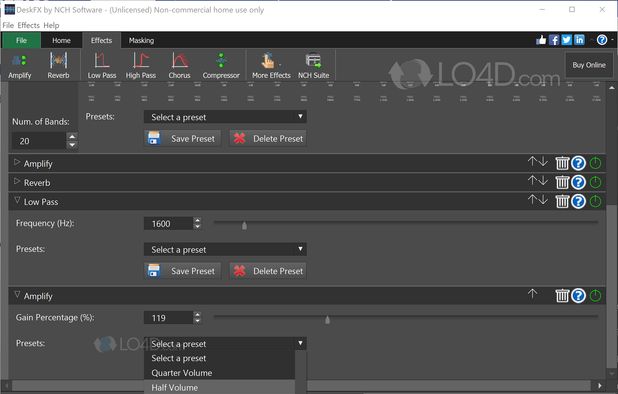
Task: Click the horizontal scrollbar right arrow
Action: click(599, 385)
